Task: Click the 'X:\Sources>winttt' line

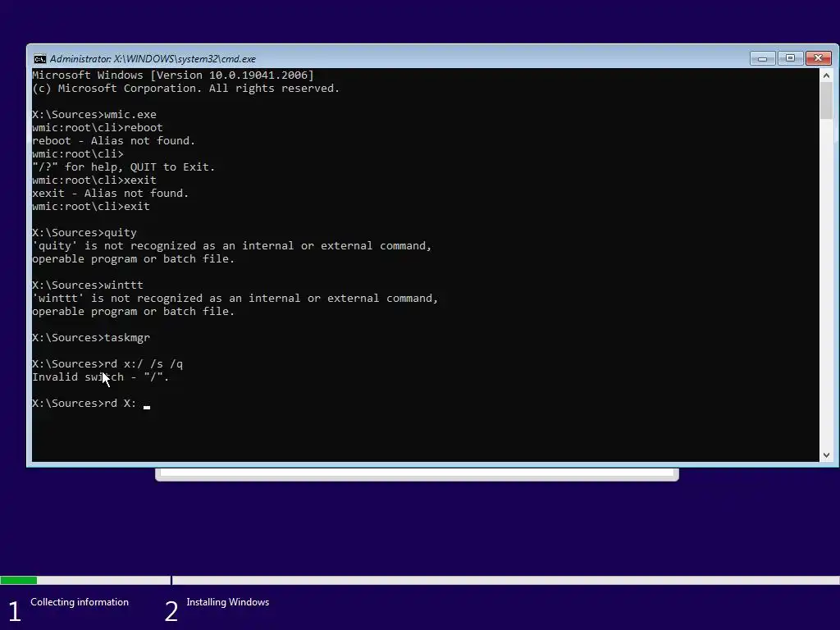Action: tap(88, 285)
